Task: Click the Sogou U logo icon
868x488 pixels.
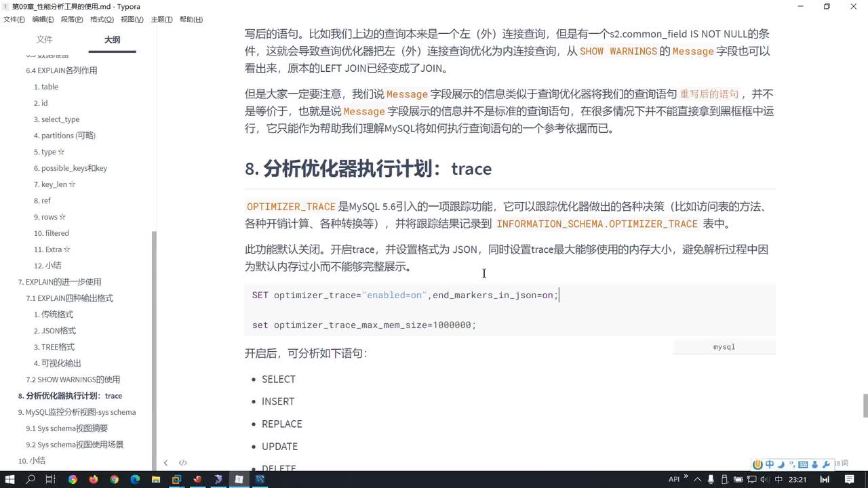Action: click(758, 464)
